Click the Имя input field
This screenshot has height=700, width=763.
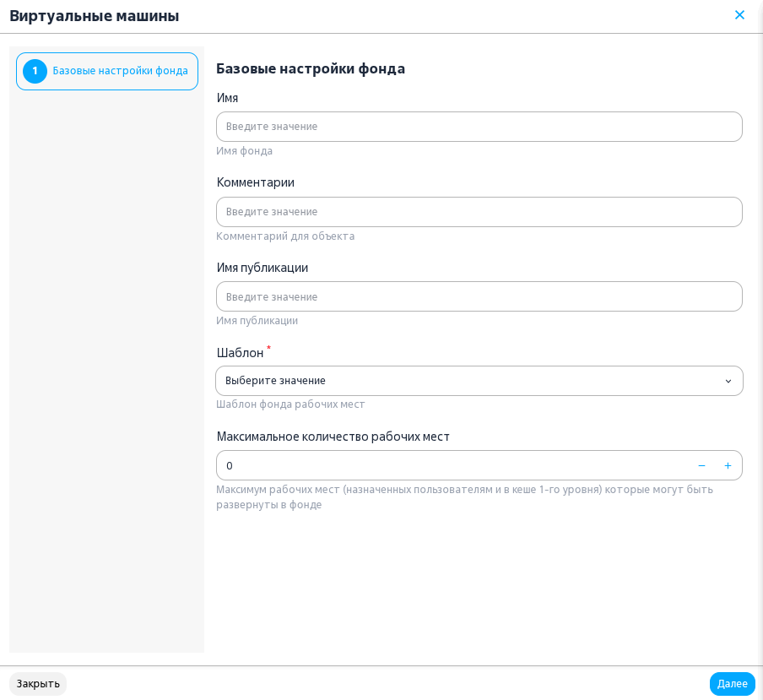[x=479, y=127]
